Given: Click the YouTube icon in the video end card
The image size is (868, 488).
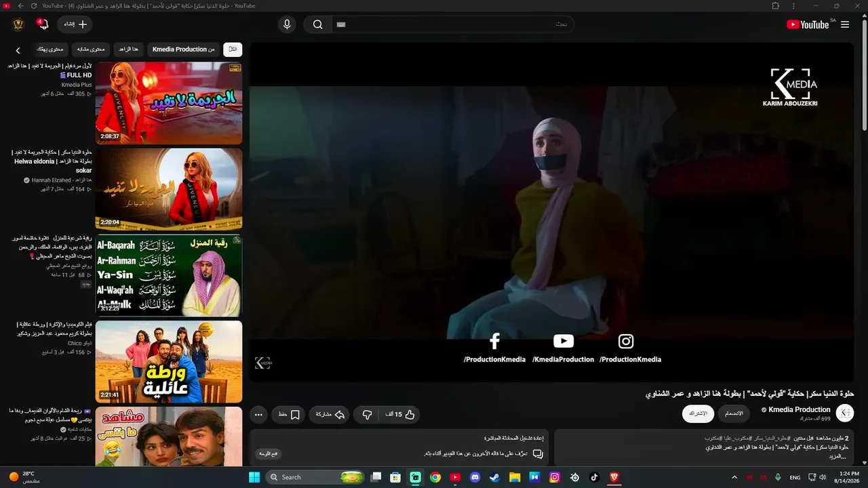Looking at the screenshot, I should click(x=564, y=341).
